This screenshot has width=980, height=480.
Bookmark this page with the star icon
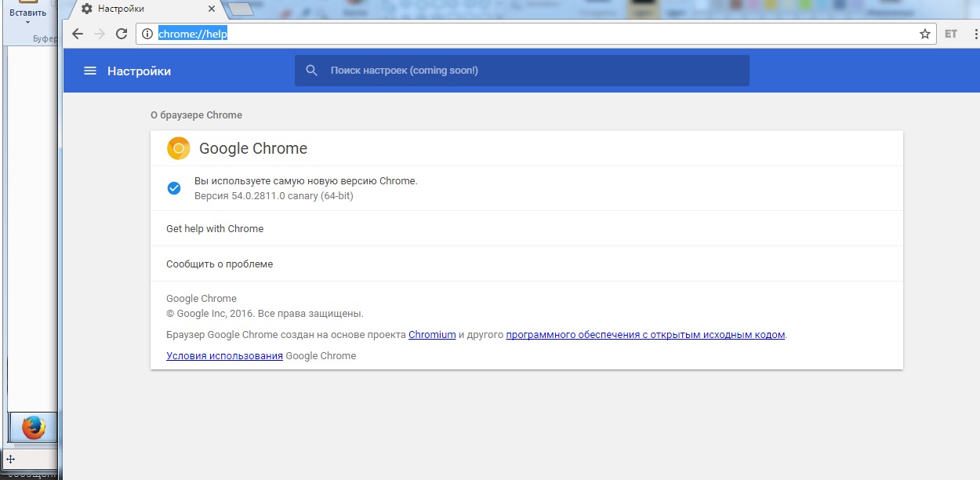click(925, 34)
